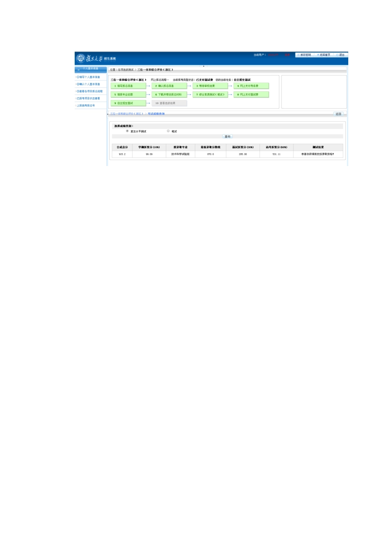Viewport: 392px width, 555px height.
Task: Click step 2 确认报名信息
Action: [x=169, y=86]
